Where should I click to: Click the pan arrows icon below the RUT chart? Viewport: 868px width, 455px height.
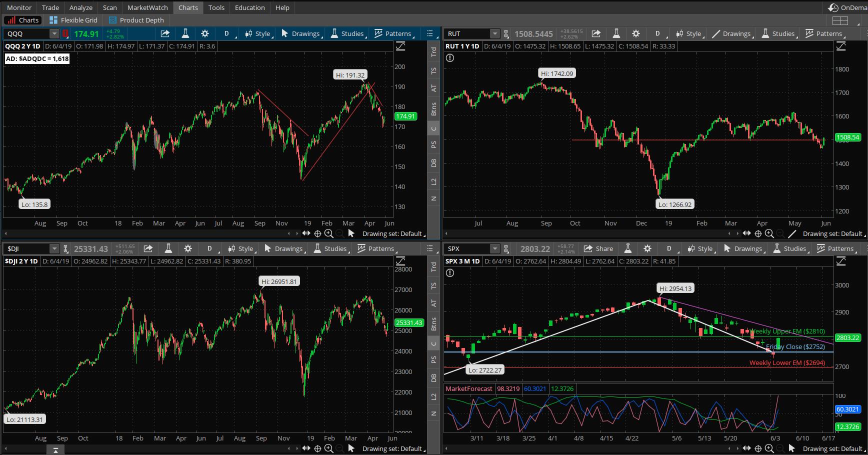pyautogui.click(x=746, y=233)
